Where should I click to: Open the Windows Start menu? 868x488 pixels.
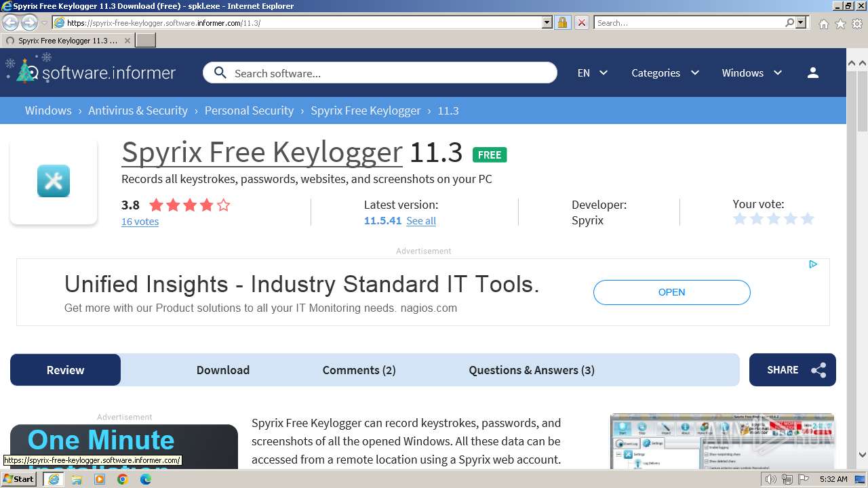point(19,479)
